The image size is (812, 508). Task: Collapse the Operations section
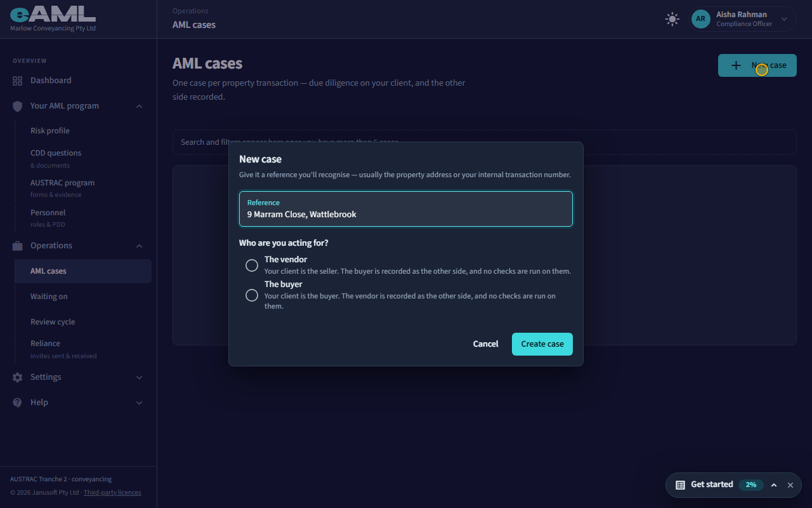139,246
